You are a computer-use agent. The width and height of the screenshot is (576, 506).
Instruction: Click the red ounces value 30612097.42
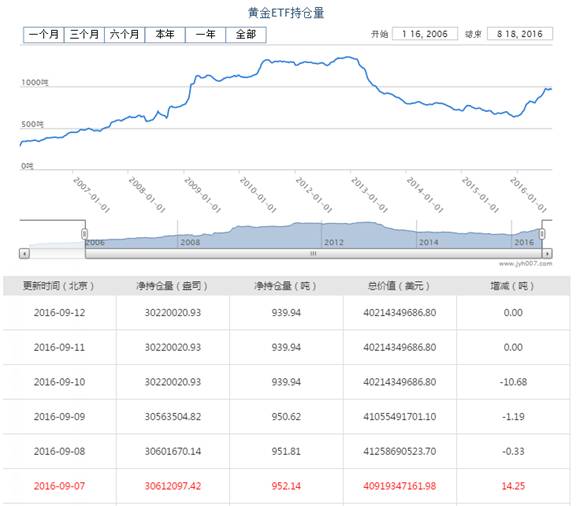173,486
